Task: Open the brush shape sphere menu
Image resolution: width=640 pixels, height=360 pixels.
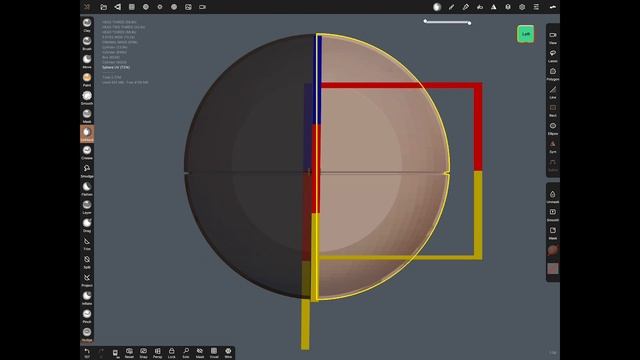Action: click(x=437, y=7)
